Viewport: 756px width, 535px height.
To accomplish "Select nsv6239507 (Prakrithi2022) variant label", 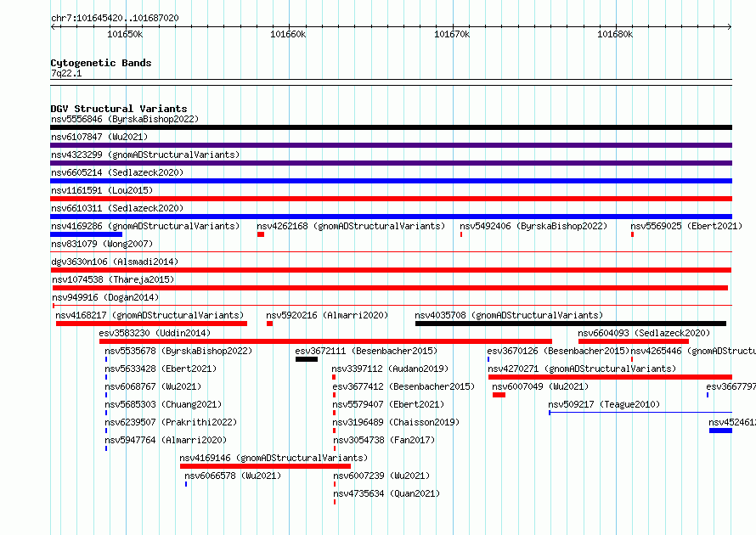I will point(171,422).
